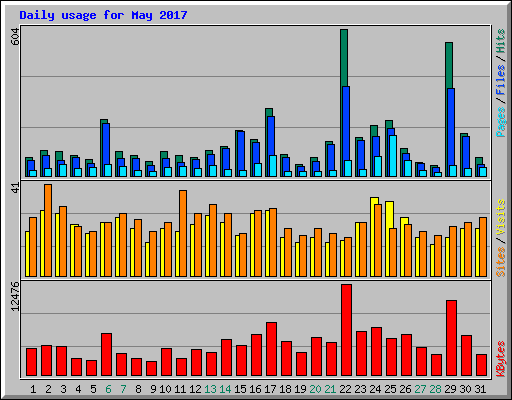Click the 12476 axis value on KBytes chart
The image size is (512, 400).
tap(15, 297)
